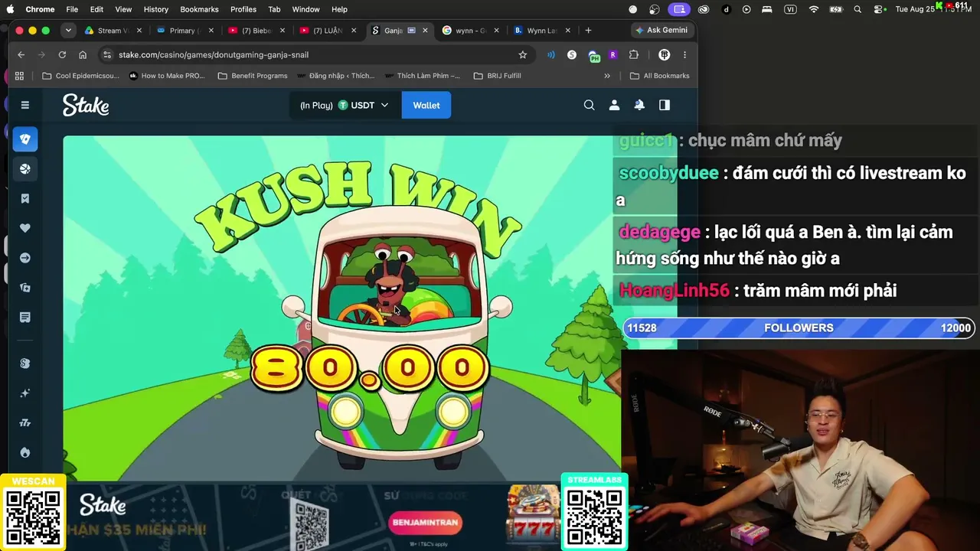Click the followers progress bar in the overlay

799,328
